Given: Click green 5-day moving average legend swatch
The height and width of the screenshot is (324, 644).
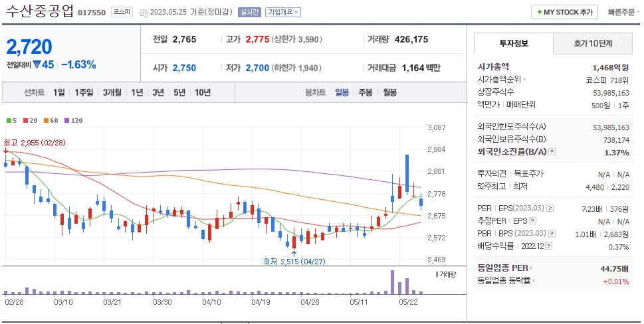Looking at the screenshot, I should tap(9, 121).
